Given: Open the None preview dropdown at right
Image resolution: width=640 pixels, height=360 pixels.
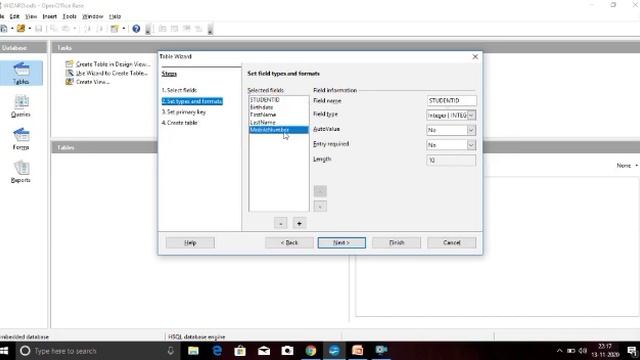Looking at the screenshot, I should tap(627, 165).
